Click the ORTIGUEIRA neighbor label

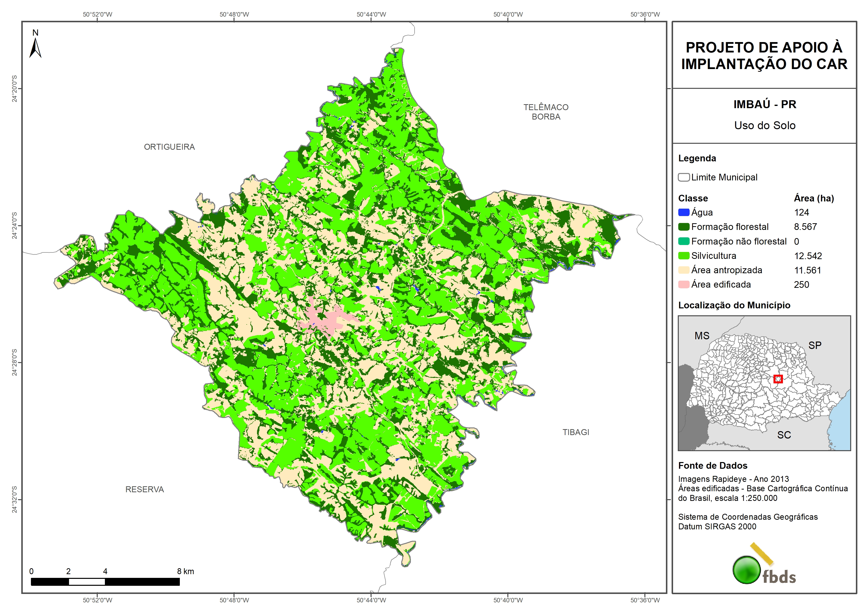coord(169,147)
